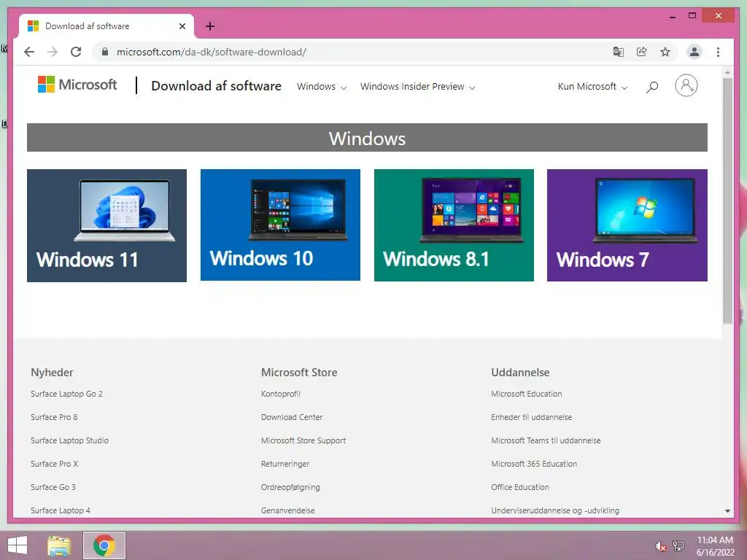This screenshot has height=560, width=747.
Task: Open the Translate this page icon
Action: coord(619,52)
